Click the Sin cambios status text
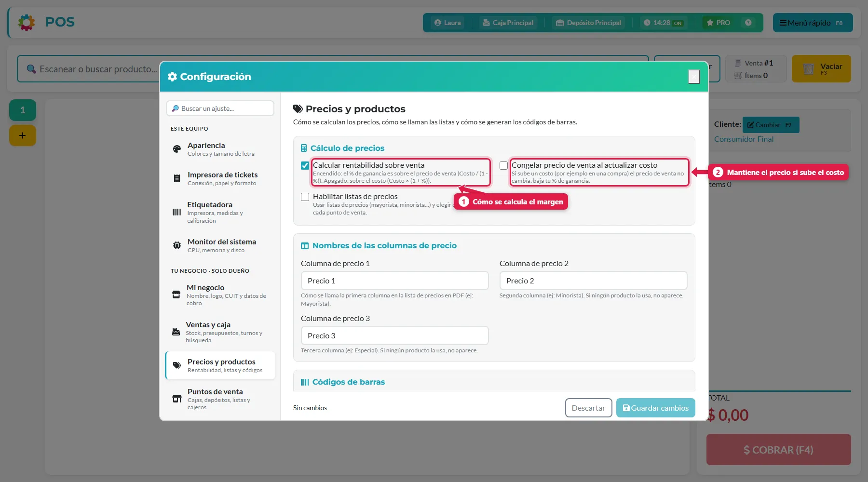This screenshot has height=482, width=868. pos(310,408)
